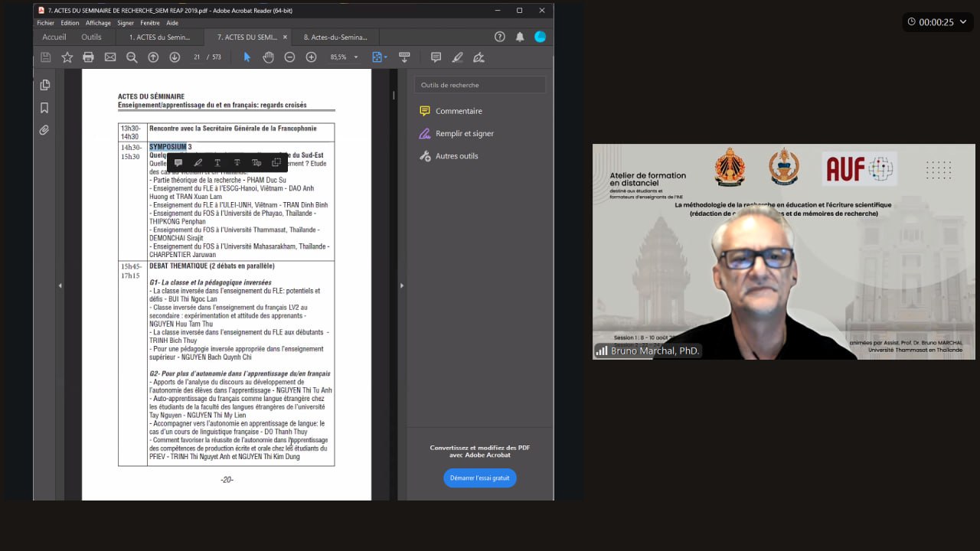980x551 pixels.
Task: Zoom in with the plus icon
Action: 311,57
